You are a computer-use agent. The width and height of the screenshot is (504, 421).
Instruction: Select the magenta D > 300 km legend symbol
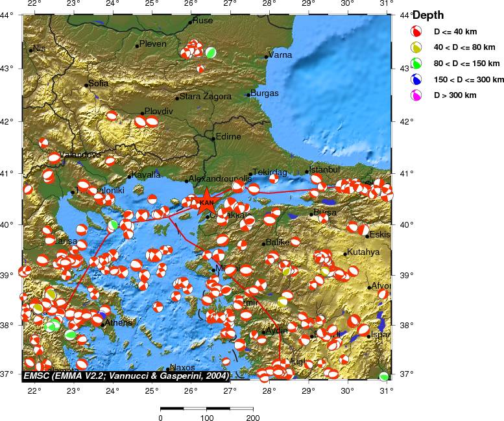[416, 95]
